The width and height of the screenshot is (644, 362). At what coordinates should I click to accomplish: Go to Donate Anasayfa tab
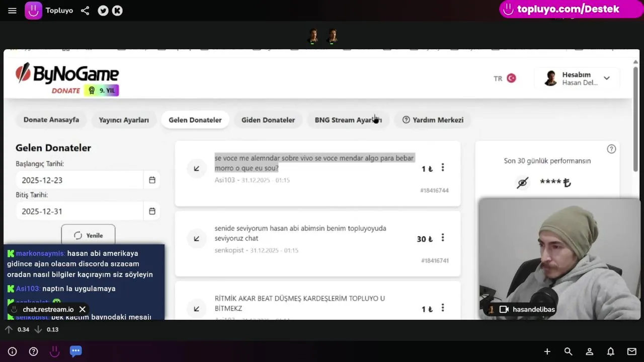coord(51,120)
